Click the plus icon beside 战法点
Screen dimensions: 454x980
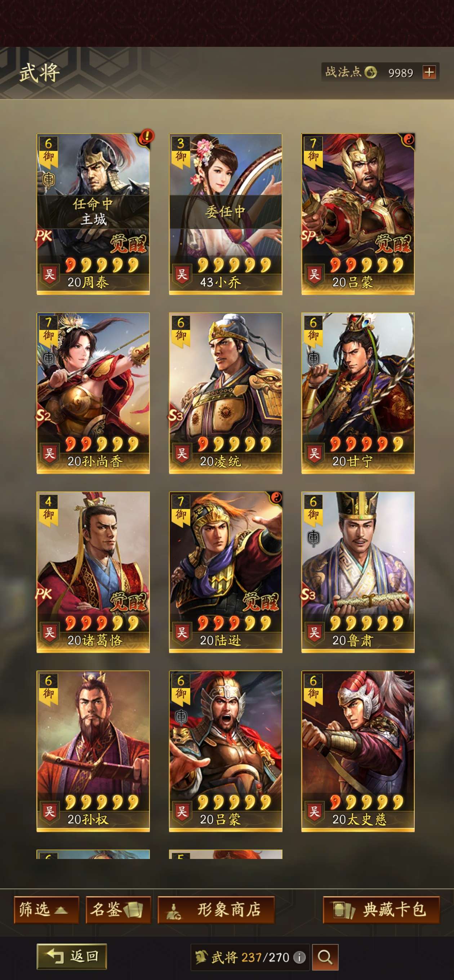click(x=429, y=72)
